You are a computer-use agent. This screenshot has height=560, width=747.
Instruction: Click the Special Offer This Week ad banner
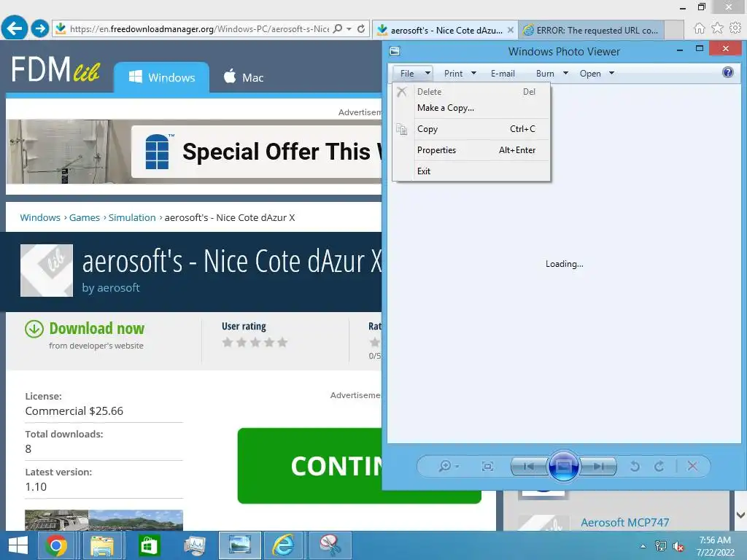(x=194, y=152)
